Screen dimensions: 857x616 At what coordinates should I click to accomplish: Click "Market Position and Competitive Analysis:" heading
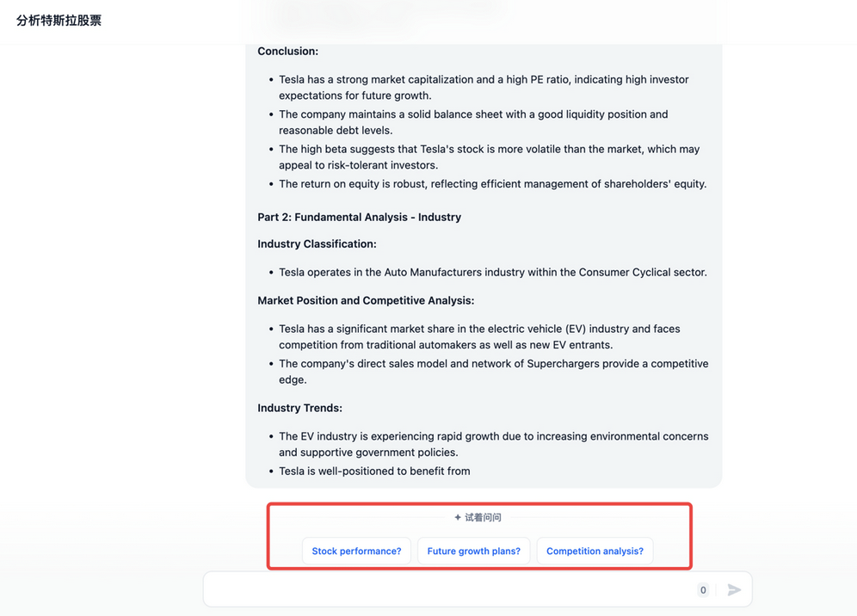click(x=366, y=301)
